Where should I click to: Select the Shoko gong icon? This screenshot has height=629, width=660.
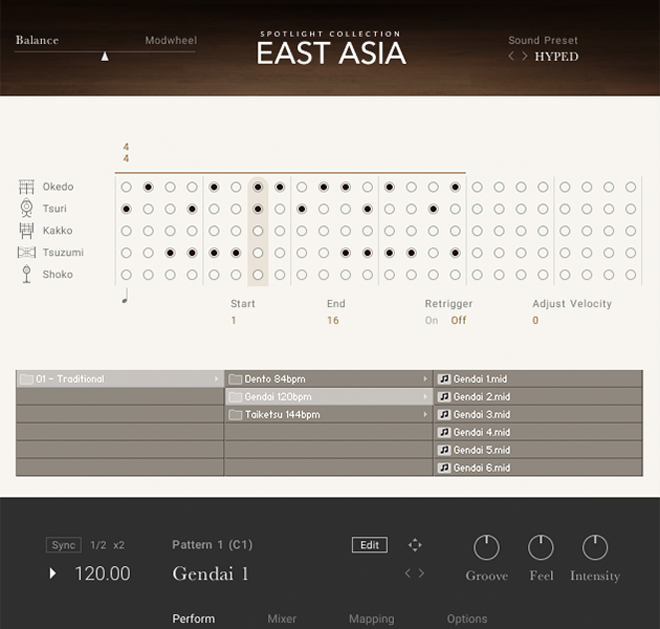click(26, 274)
